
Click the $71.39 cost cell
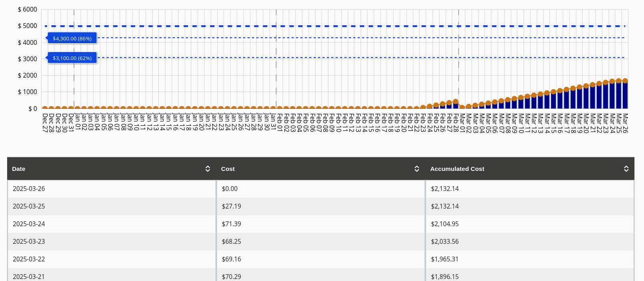click(x=231, y=224)
